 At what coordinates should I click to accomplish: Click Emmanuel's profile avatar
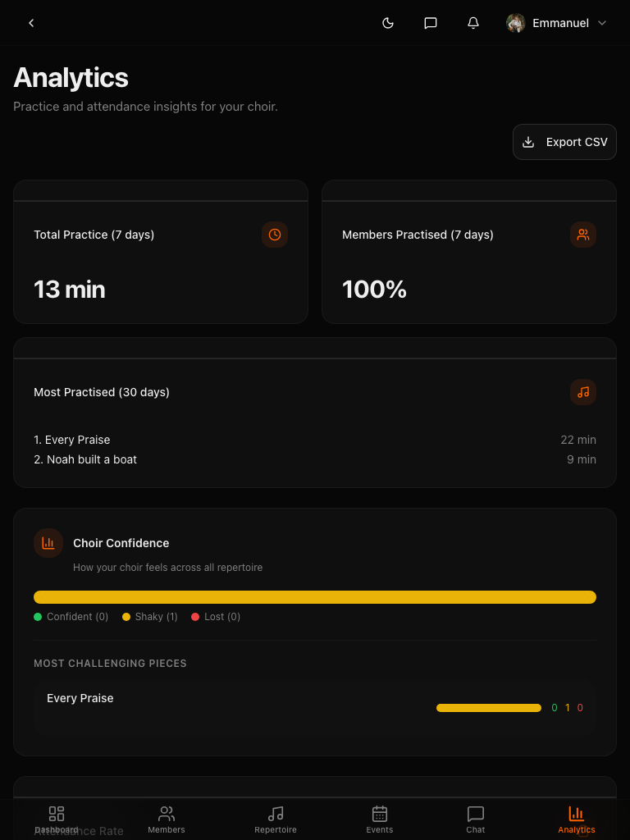click(x=516, y=23)
